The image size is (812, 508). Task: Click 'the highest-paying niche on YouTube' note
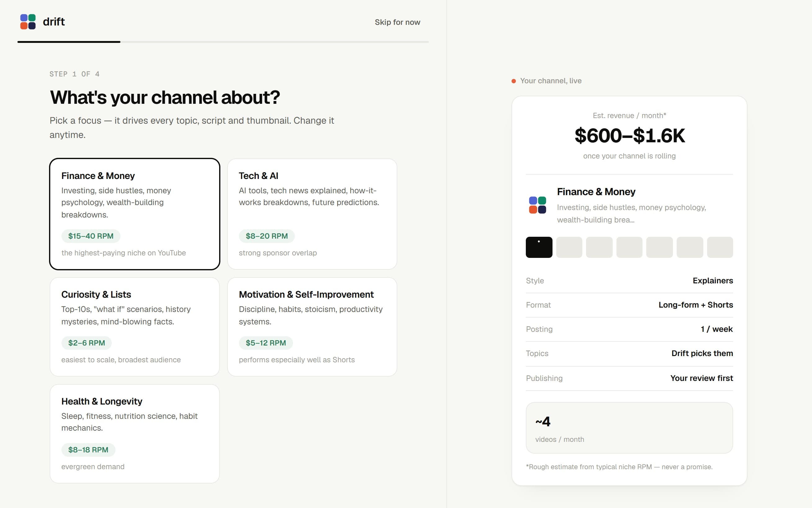(x=124, y=253)
